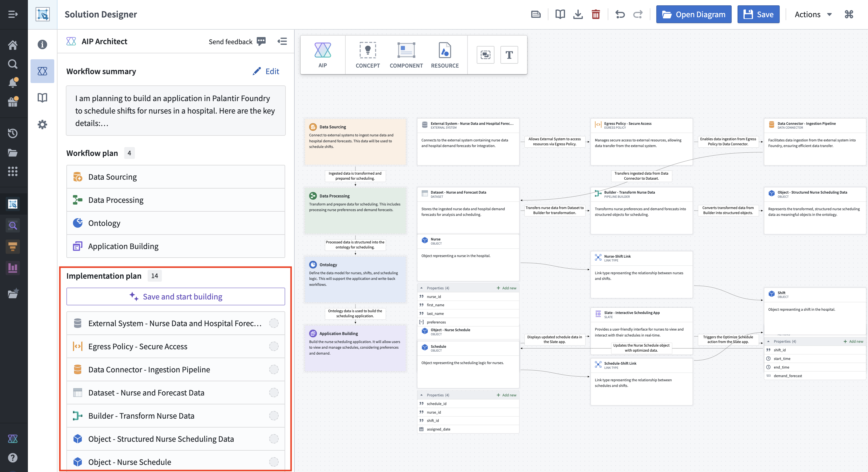Select Application Building in workflow plan

coord(175,246)
